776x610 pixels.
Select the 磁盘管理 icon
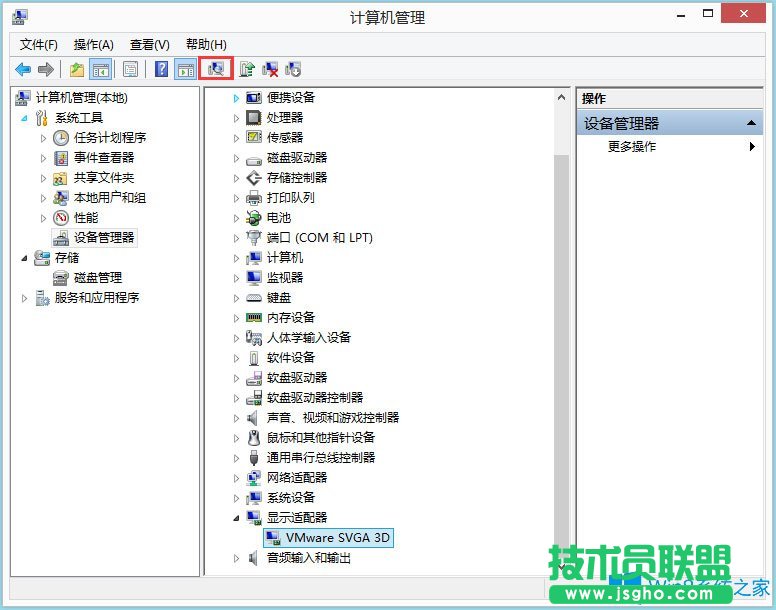[60, 278]
